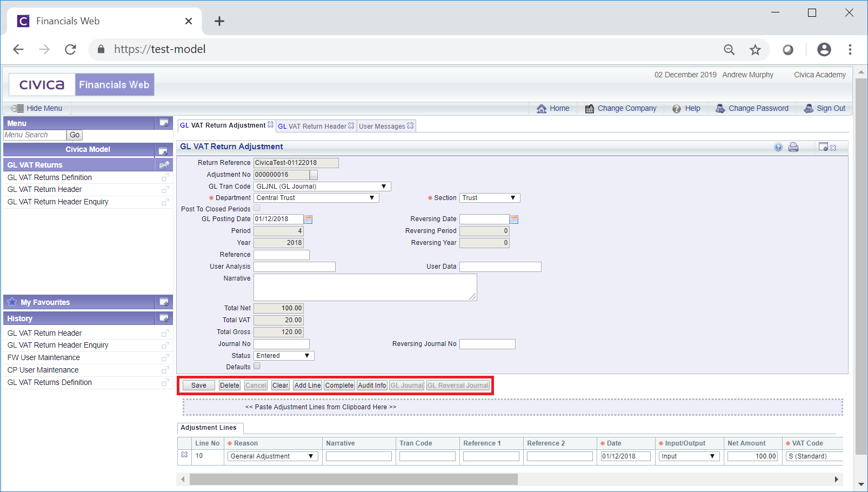Click the browser zoom magnifier icon
This screenshot has width=868, height=492.
point(729,50)
